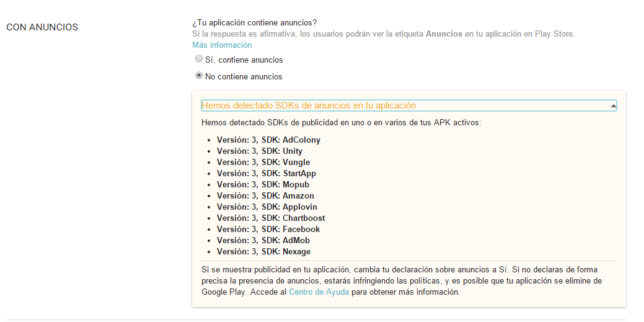The image size is (644, 322).
Task: Click the 'Si se muestra publicidad' warning paragraph
Action: pyautogui.click(x=402, y=281)
